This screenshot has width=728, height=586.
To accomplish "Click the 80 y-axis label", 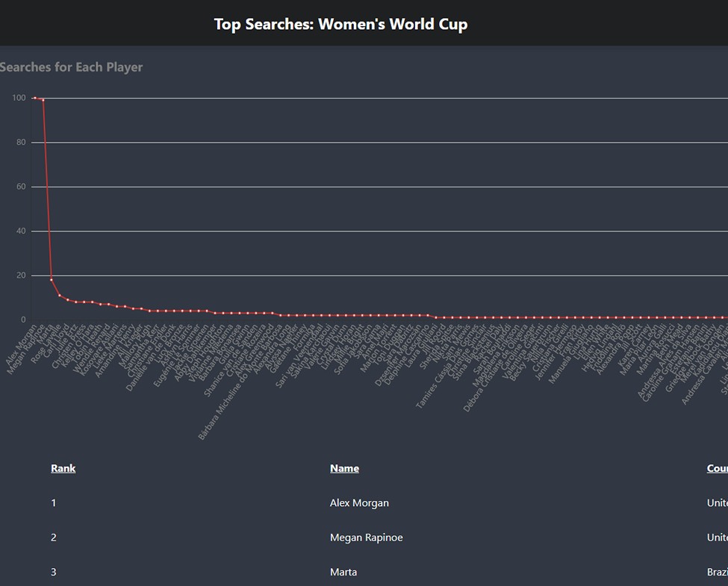I will tap(22, 142).
